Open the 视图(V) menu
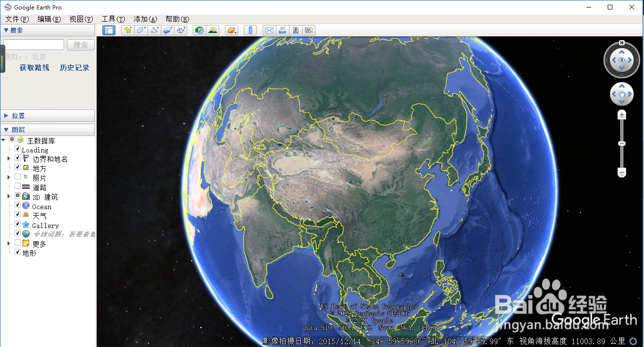This screenshot has height=347, width=644. coord(81,19)
